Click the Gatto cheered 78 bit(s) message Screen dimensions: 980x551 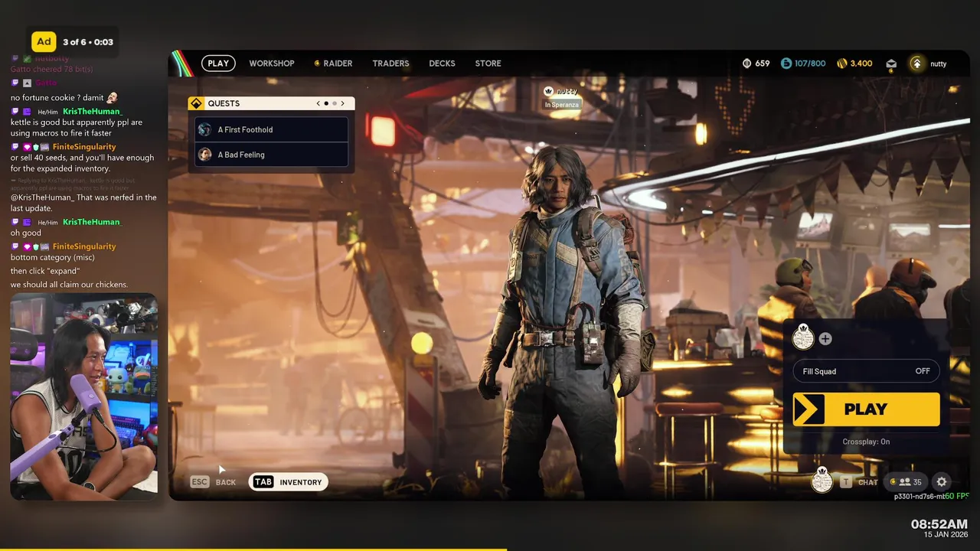coord(51,69)
